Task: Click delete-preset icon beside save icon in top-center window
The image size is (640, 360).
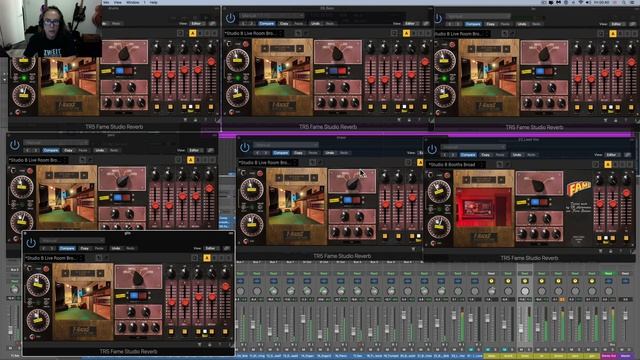Action: point(307,33)
